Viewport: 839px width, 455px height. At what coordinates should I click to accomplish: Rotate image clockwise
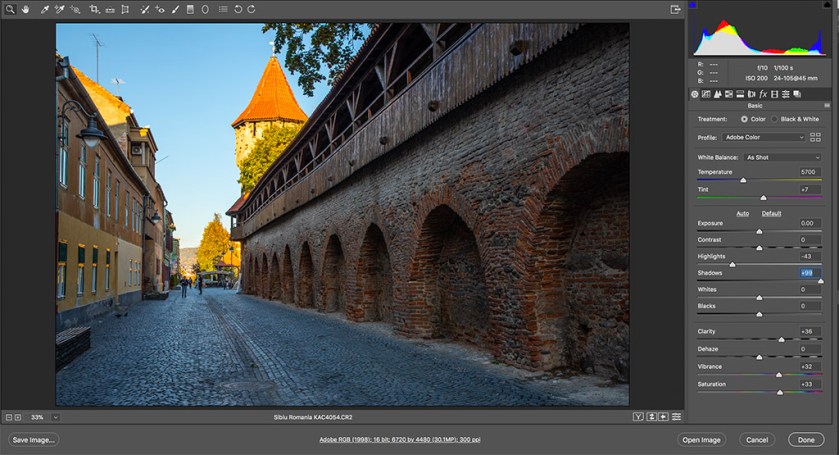pyautogui.click(x=251, y=9)
